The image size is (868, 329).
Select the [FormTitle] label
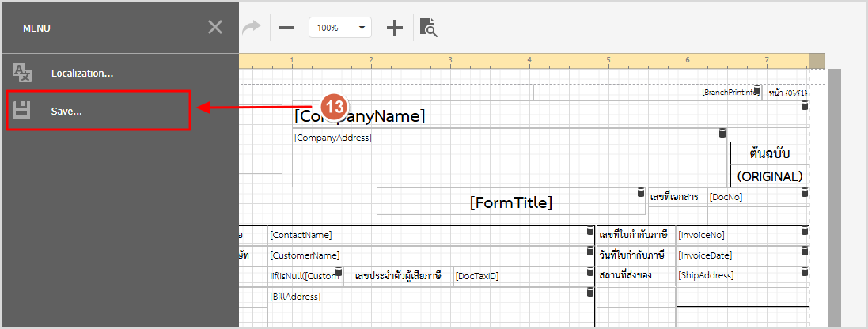[x=510, y=202]
